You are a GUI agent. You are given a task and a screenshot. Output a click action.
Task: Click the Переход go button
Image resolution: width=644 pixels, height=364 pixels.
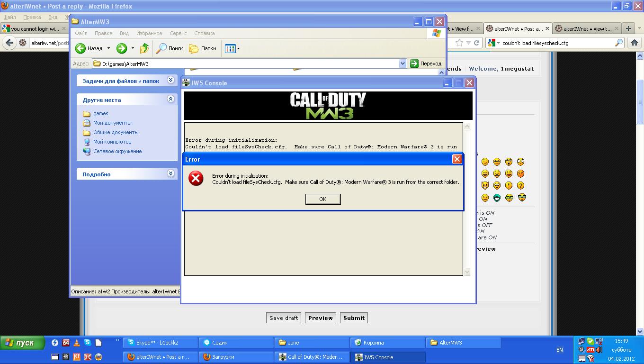click(426, 64)
